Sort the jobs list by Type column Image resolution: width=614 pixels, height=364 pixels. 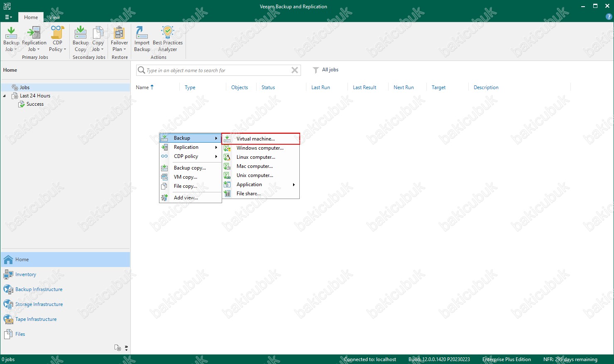(x=190, y=87)
